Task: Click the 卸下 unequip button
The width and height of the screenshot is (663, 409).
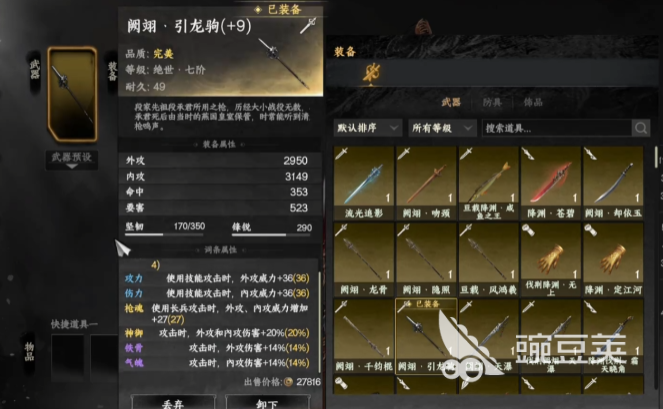Action: [x=267, y=402]
